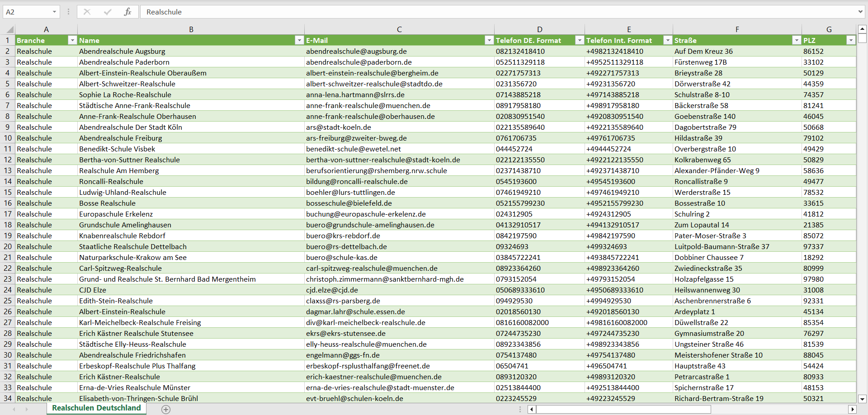Screen dimensions: 868x415
Task: Click the vertical scrollbar thumb
Action: pos(862,38)
